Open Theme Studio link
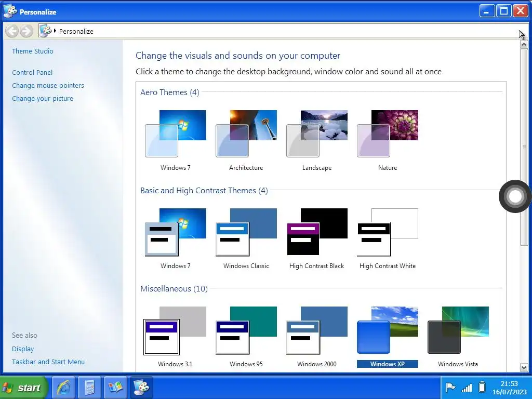532x399 pixels. click(33, 51)
